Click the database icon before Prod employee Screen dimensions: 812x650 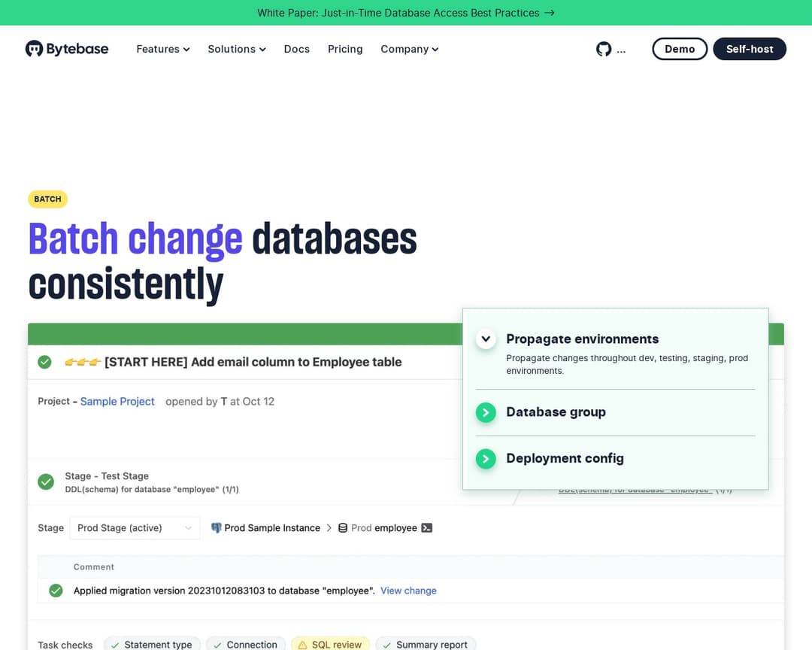coord(343,528)
